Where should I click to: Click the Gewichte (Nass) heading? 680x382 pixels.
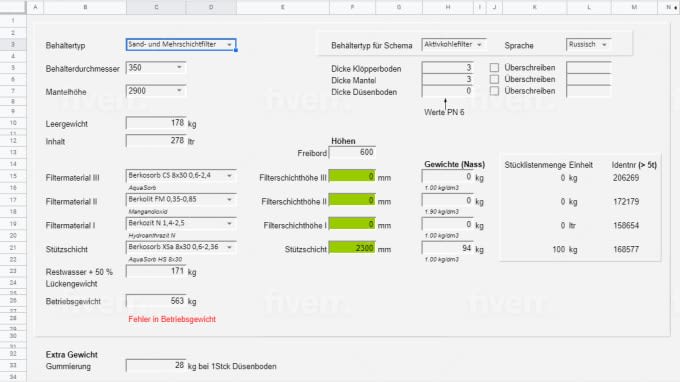click(454, 164)
